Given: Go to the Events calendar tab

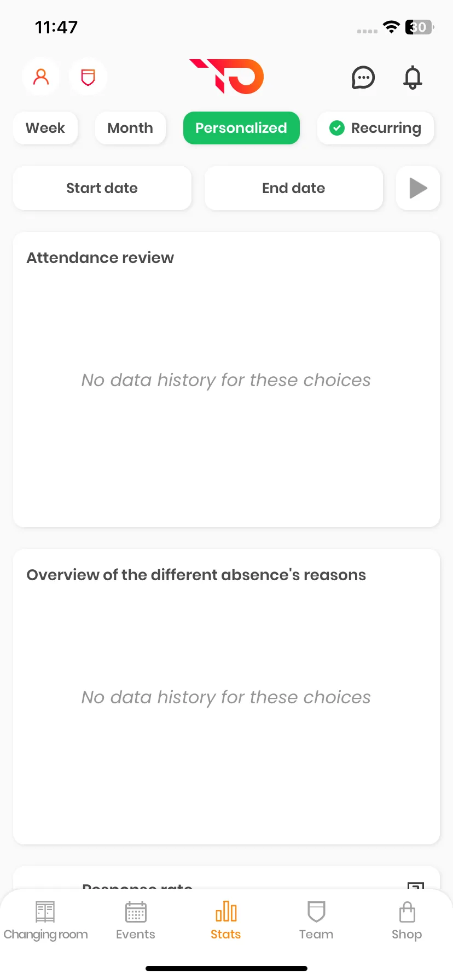Looking at the screenshot, I should point(136,921).
